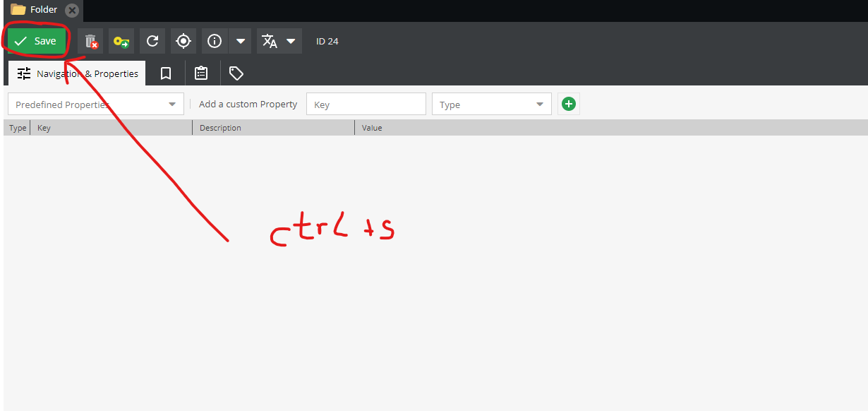Click the tag label icon

click(x=236, y=73)
